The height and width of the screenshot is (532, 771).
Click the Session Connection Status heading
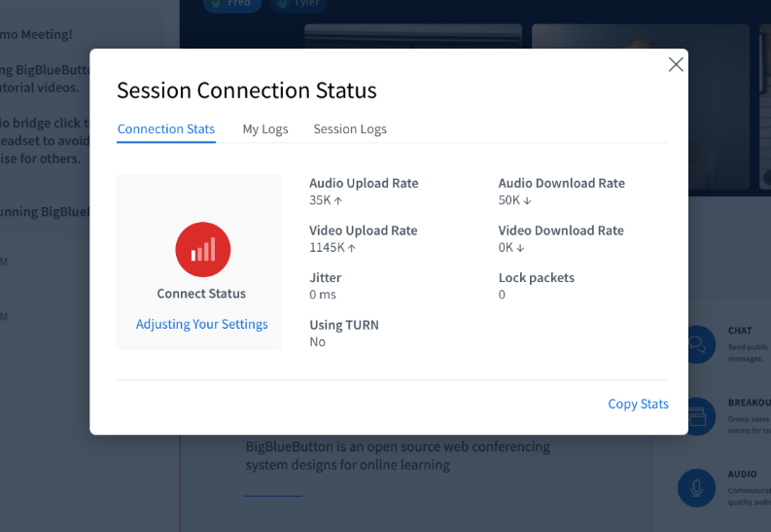pos(247,90)
